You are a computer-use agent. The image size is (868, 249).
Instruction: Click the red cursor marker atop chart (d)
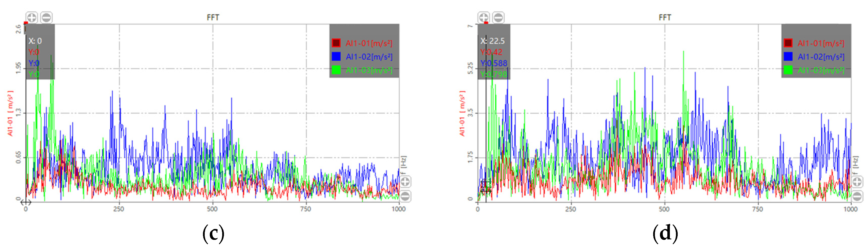coord(486,23)
